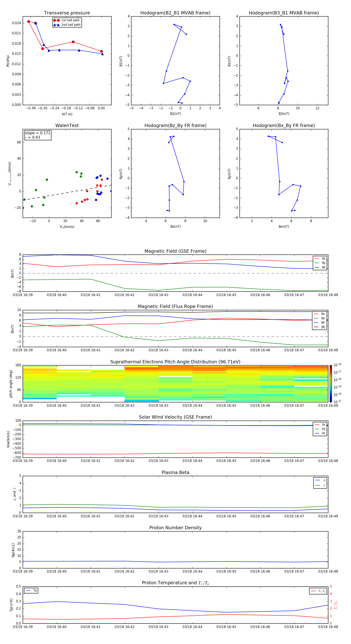The height and width of the screenshot is (644, 351).
Task: Click the "Hodogram(Bx_By FR frame)" title
Action: (x=284, y=125)
